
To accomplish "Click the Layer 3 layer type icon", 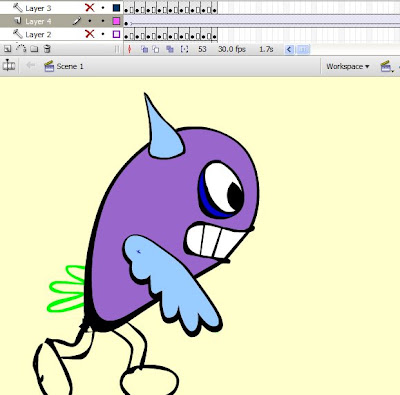I will click(18, 7).
